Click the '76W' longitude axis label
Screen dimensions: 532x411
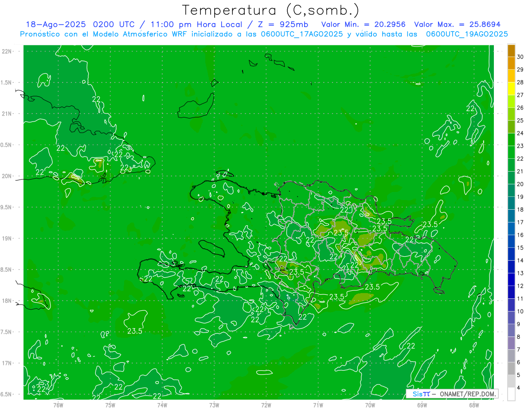pos(58,405)
